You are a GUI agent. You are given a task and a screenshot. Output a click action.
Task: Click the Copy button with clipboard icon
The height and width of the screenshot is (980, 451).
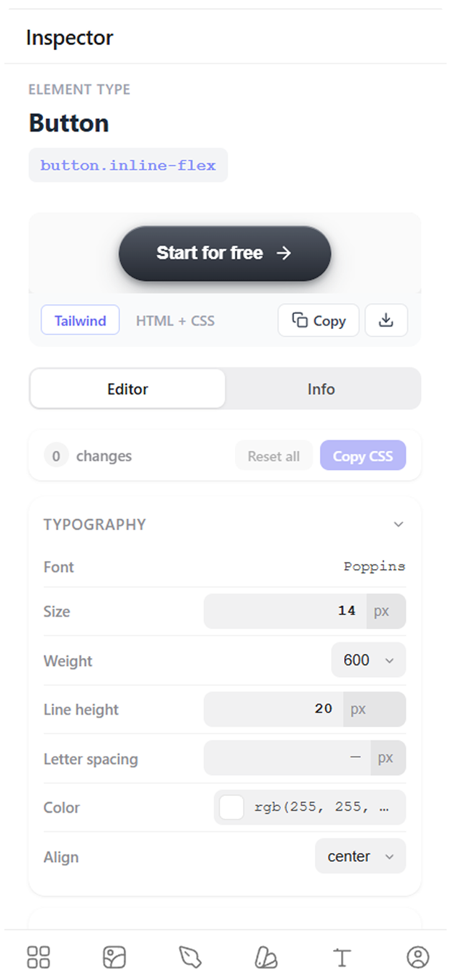[x=319, y=320]
